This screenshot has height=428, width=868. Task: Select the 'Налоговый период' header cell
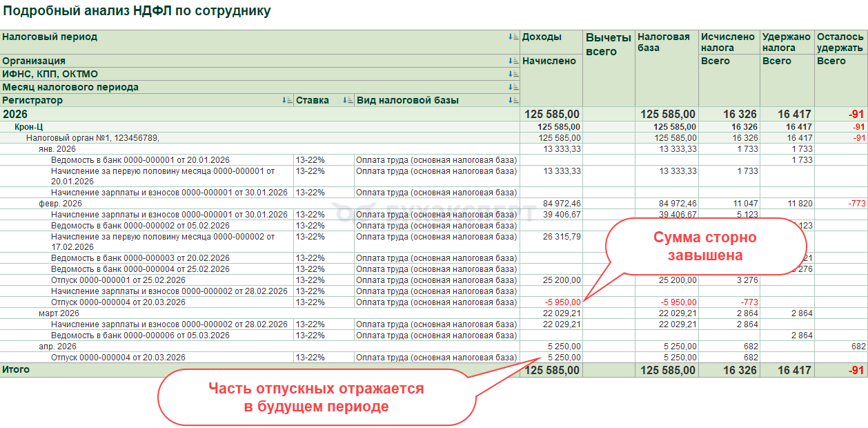coord(260,42)
